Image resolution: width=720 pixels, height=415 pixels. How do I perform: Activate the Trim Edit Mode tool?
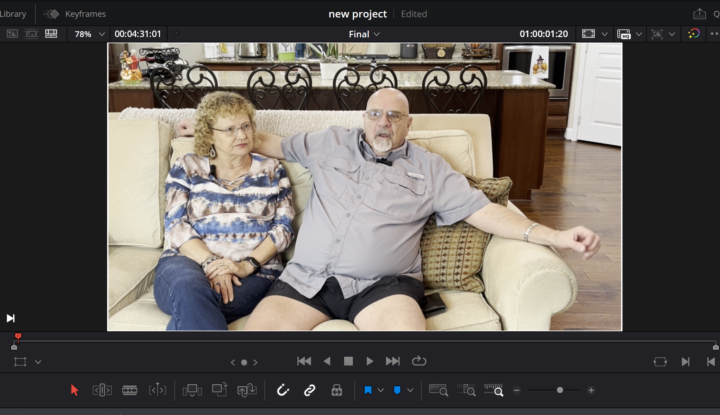pyautogui.click(x=102, y=390)
